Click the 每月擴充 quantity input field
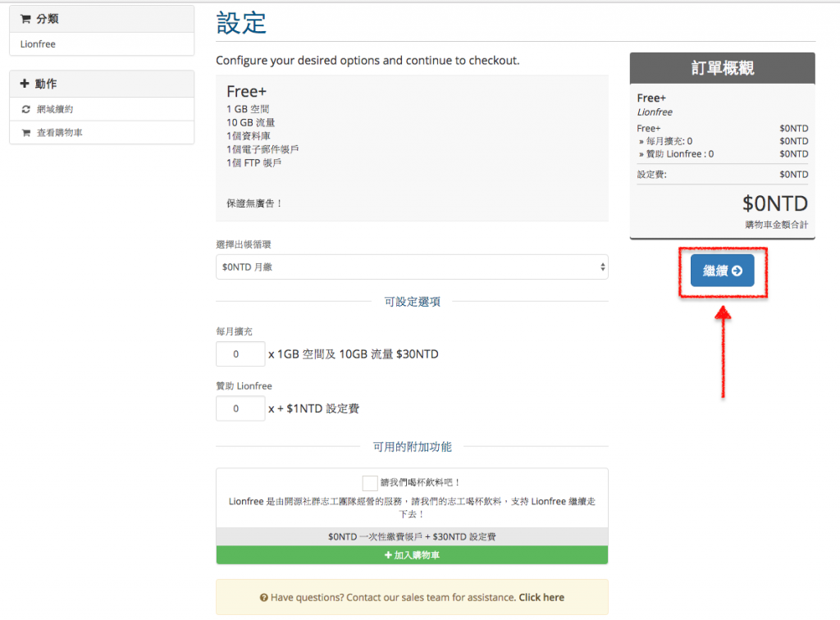Image resolution: width=840 pixels, height=620 pixels. tap(240, 354)
